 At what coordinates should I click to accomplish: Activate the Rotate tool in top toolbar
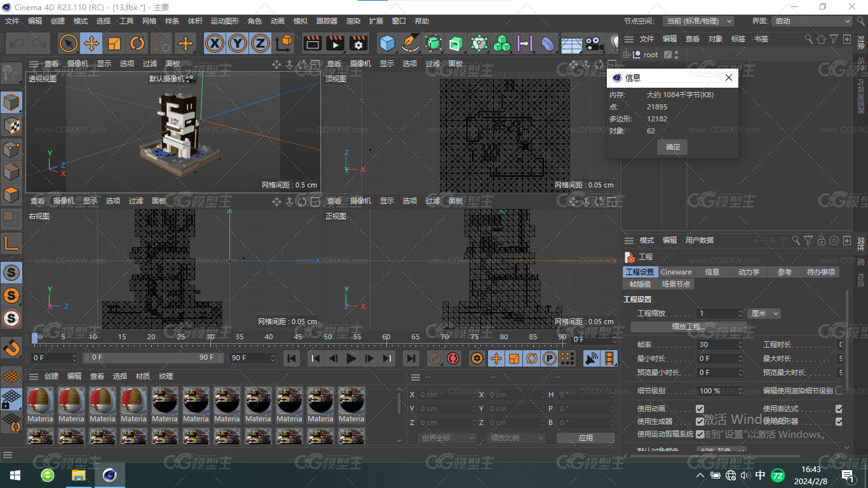click(x=137, y=43)
